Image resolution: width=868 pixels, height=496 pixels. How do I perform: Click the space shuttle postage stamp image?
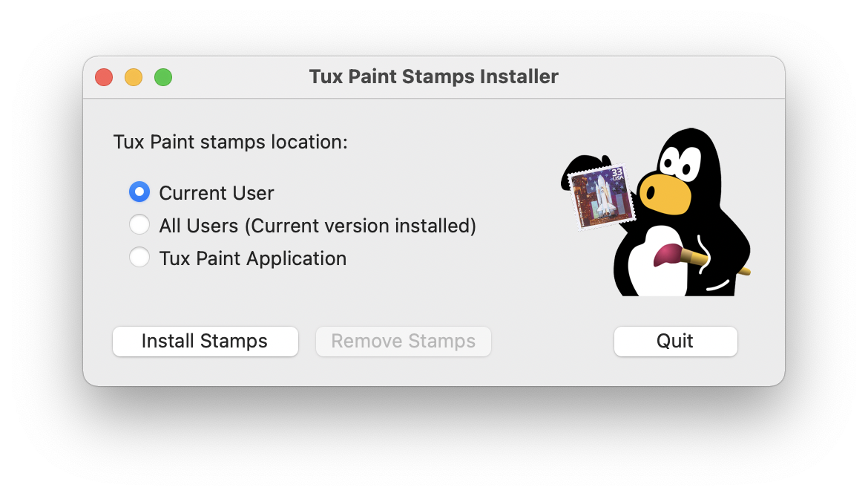pyautogui.click(x=602, y=196)
